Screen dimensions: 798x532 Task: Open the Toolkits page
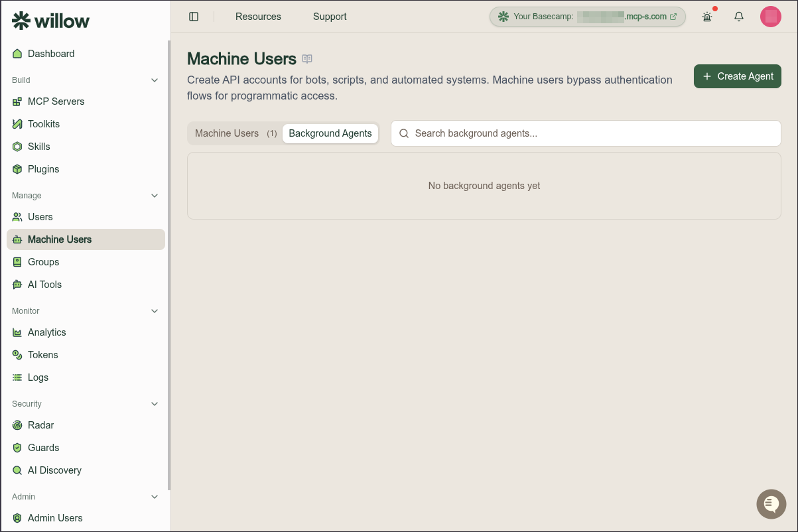coord(86,124)
